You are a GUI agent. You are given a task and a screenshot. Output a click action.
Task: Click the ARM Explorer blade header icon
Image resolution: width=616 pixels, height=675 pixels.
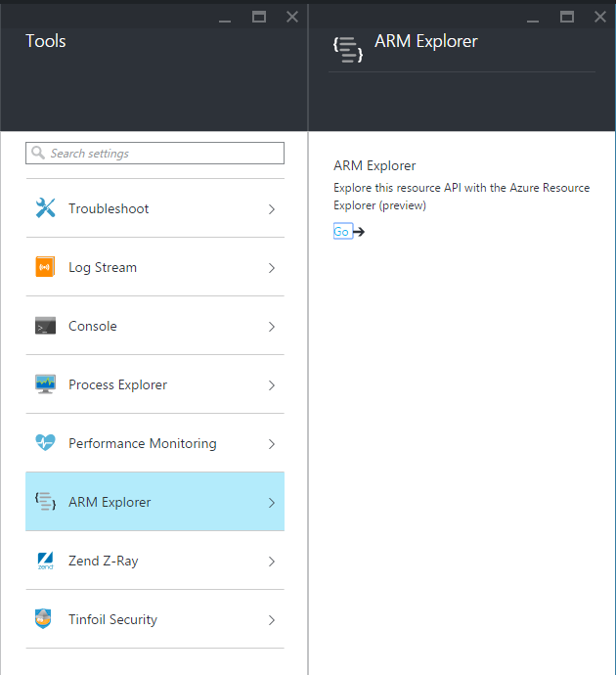coord(348,50)
